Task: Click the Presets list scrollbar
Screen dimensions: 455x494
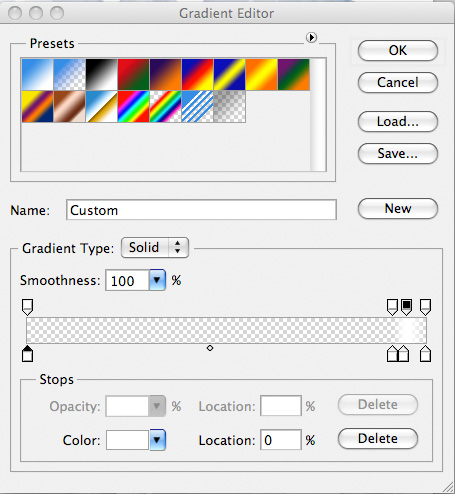Action: click(x=318, y=115)
